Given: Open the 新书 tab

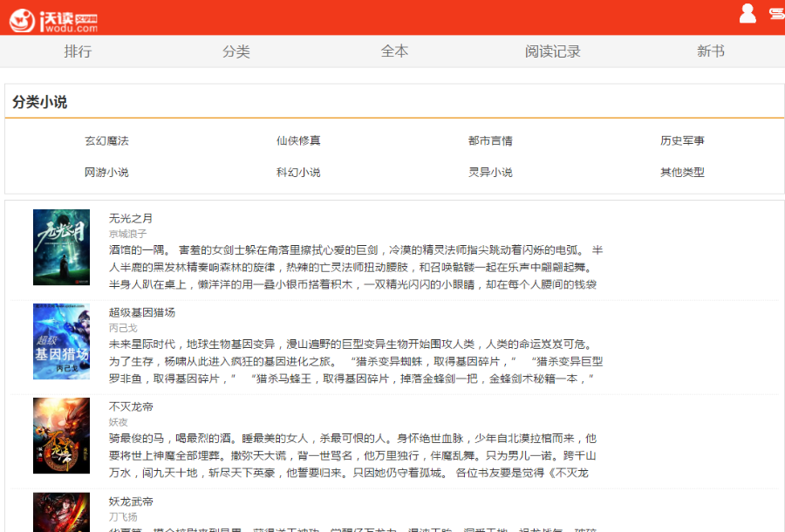Looking at the screenshot, I should click(x=711, y=51).
